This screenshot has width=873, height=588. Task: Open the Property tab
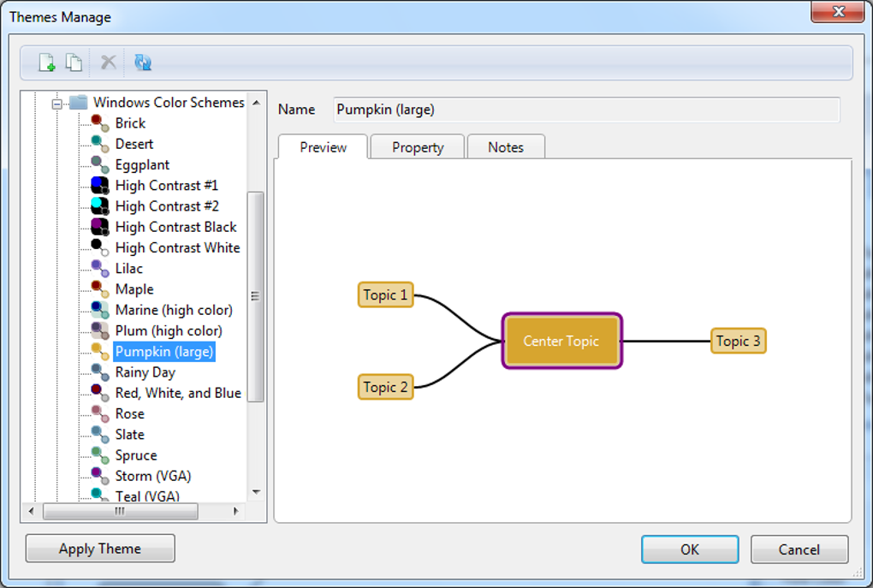click(418, 147)
